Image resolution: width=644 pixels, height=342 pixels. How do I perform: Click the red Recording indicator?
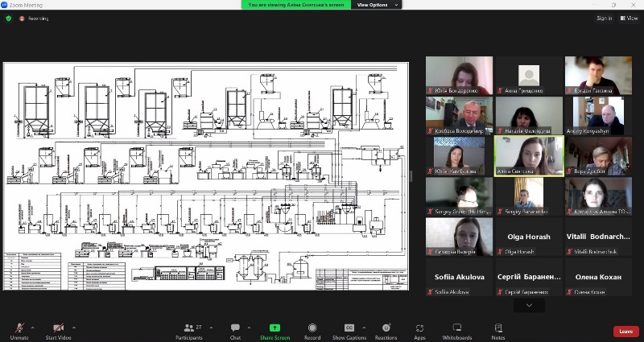(x=34, y=19)
